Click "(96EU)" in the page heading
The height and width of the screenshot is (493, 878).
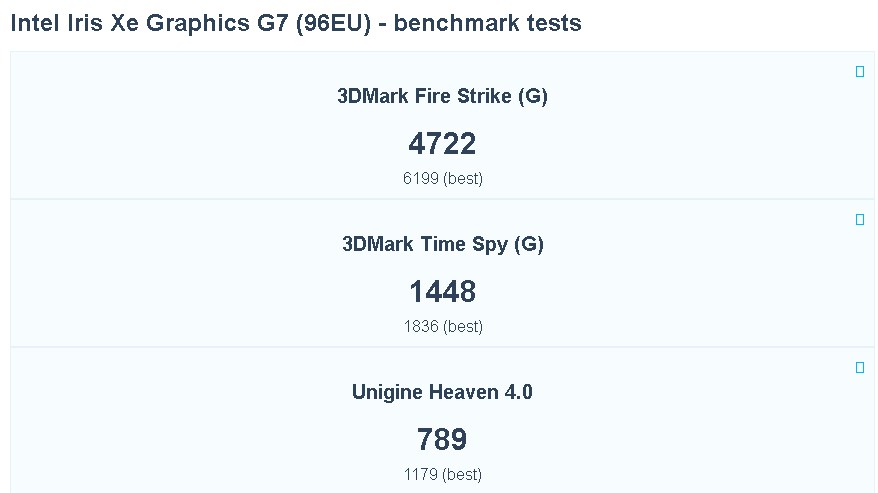pyautogui.click(x=333, y=23)
